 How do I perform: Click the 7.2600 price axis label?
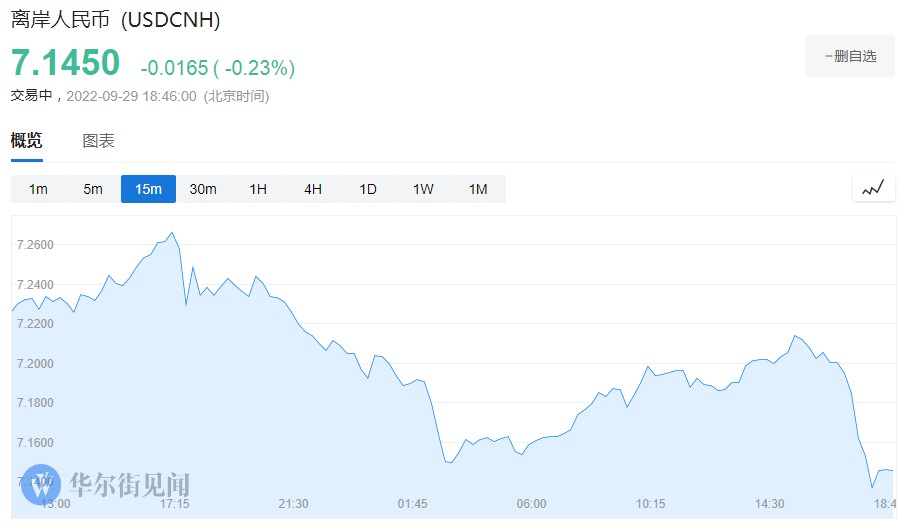pos(35,245)
